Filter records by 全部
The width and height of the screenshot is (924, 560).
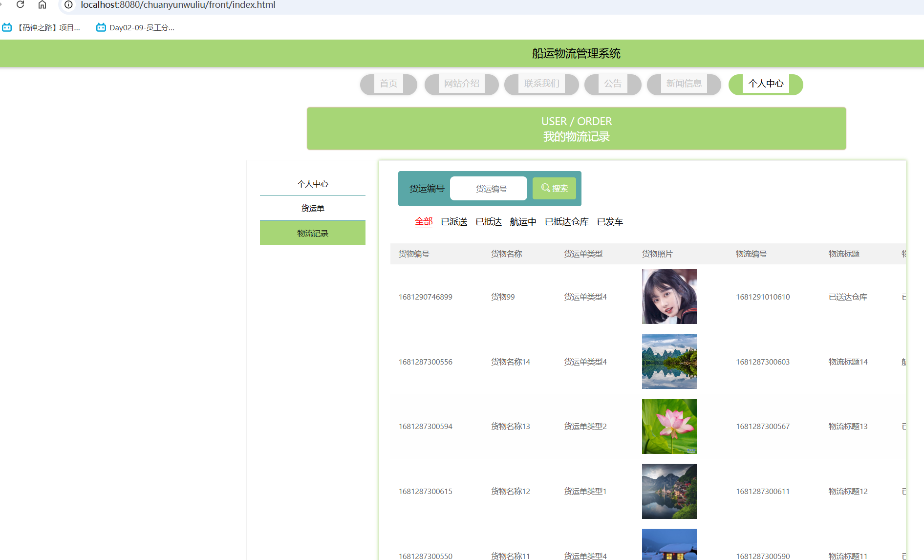(424, 222)
